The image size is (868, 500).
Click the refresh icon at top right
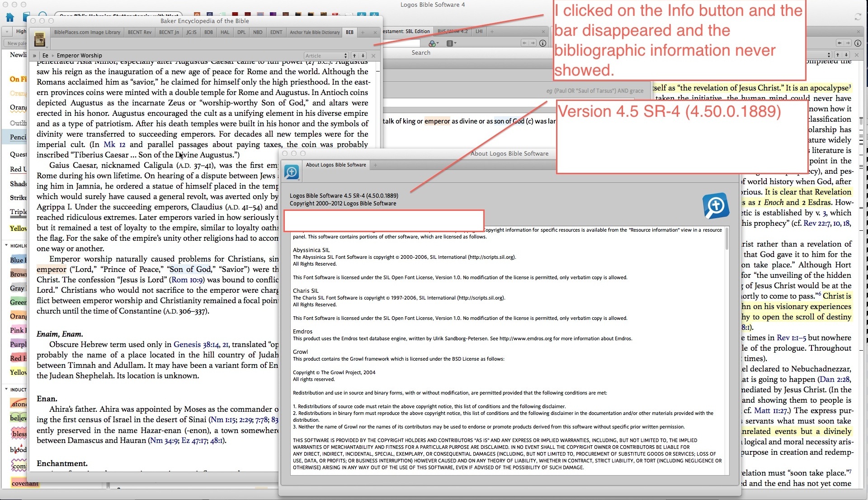tap(858, 17)
